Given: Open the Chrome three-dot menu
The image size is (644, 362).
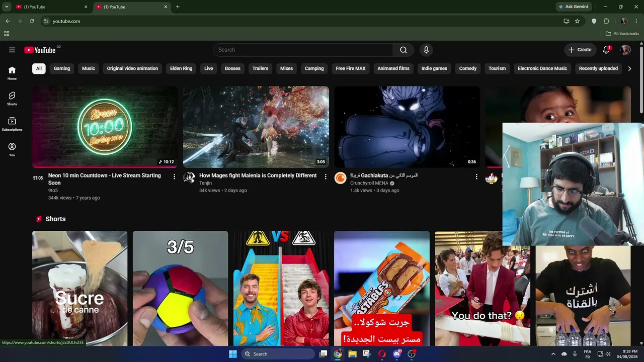Looking at the screenshot, I should point(636,21).
